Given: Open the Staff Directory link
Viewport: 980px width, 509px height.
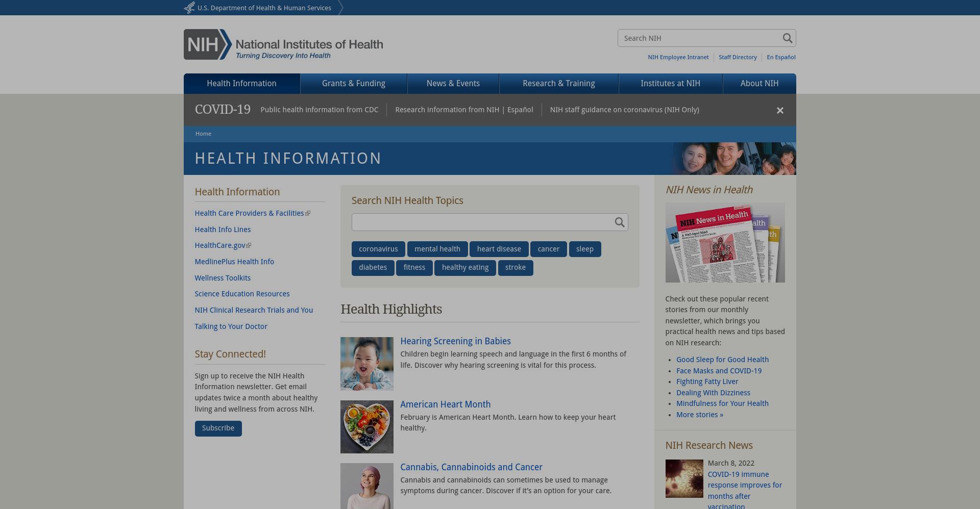Looking at the screenshot, I should pyautogui.click(x=738, y=57).
